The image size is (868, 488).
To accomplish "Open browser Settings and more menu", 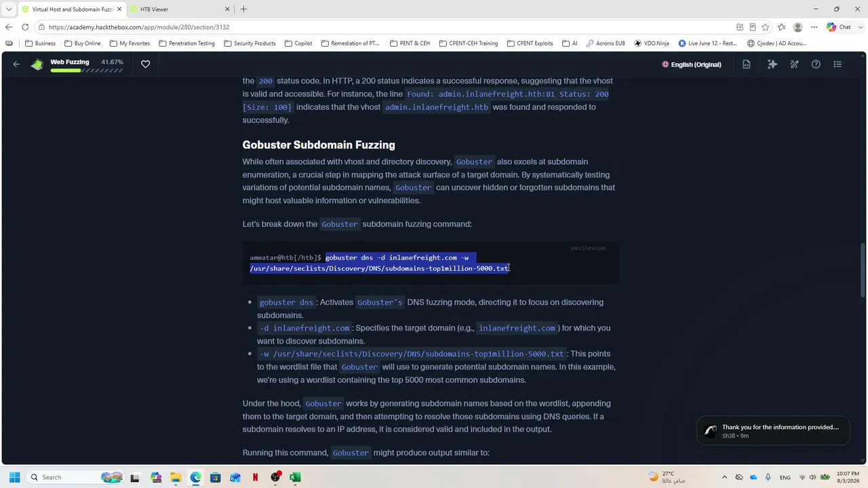I will [x=814, y=27].
